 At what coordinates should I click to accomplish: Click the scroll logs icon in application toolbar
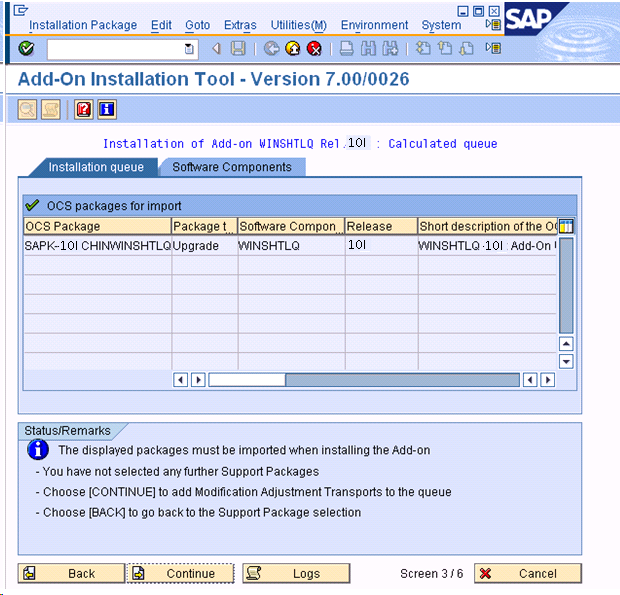point(51,109)
